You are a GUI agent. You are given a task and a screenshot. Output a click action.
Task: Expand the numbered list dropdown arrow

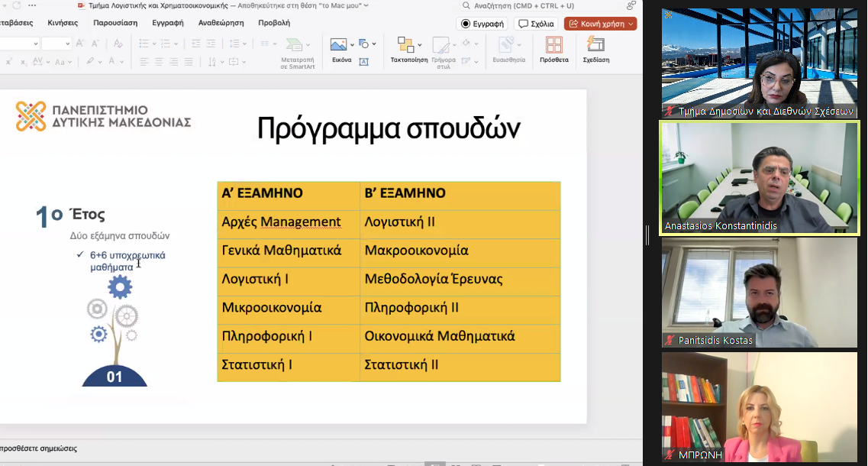tap(176, 44)
